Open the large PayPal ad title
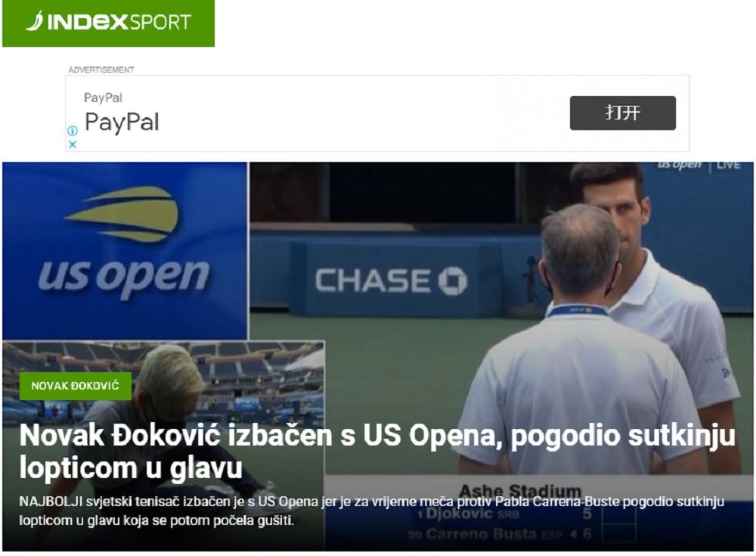 point(122,122)
